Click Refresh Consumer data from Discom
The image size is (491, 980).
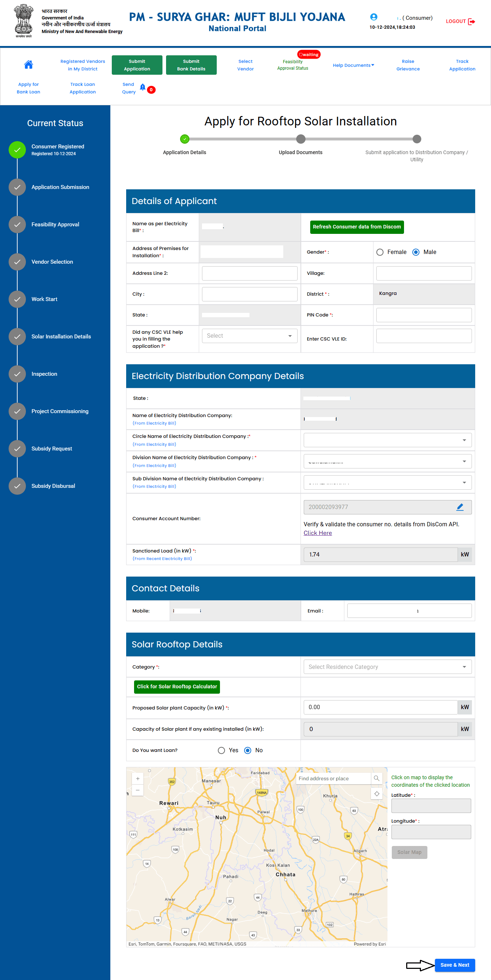(x=357, y=227)
